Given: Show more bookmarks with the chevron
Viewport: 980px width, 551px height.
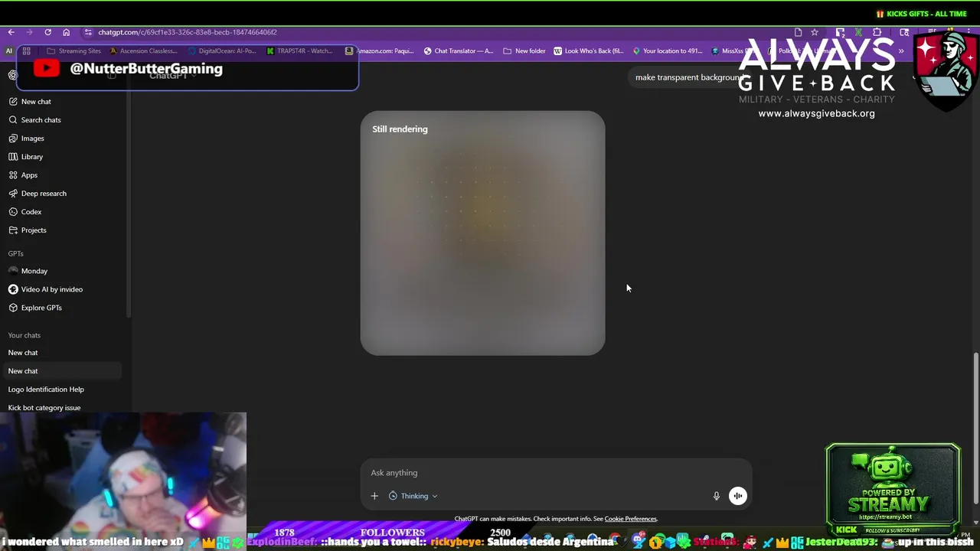Looking at the screenshot, I should click(900, 51).
